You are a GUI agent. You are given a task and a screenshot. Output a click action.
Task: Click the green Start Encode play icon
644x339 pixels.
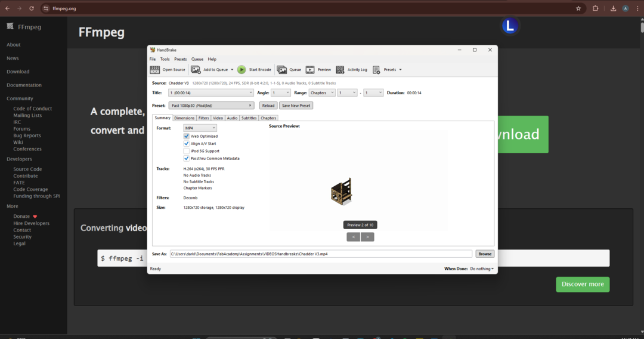(x=241, y=70)
